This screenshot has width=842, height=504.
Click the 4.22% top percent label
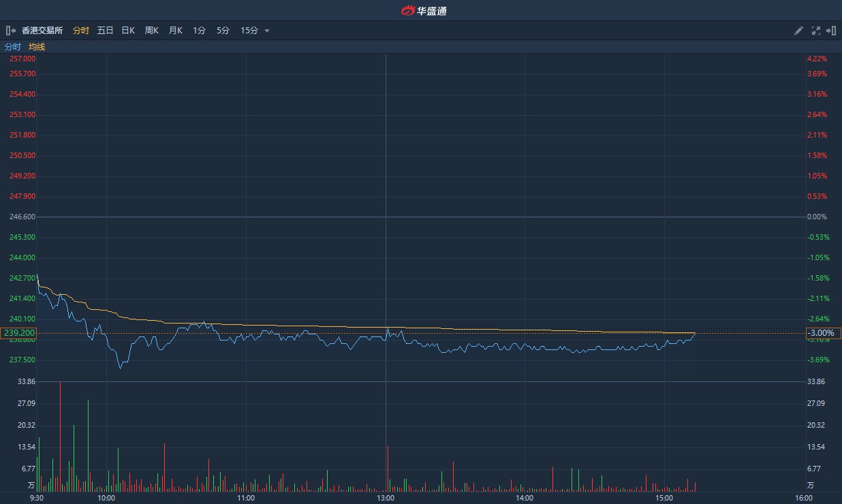pos(817,59)
